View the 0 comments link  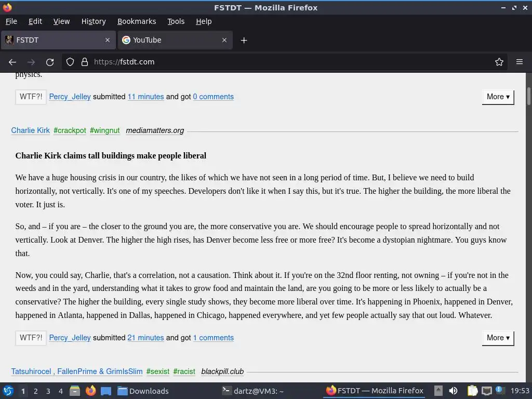point(214,97)
